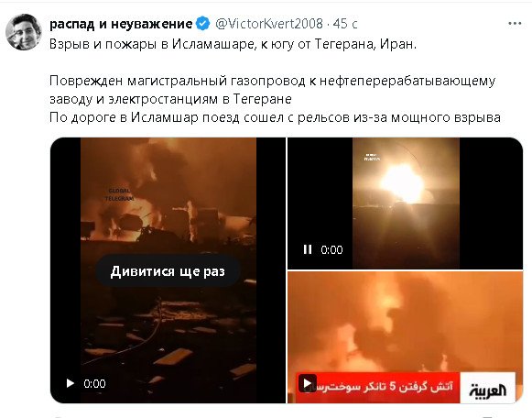Open the left burning tanker video thumbnail
The height and width of the screenshot is (418, 532).
coord(168,270)
